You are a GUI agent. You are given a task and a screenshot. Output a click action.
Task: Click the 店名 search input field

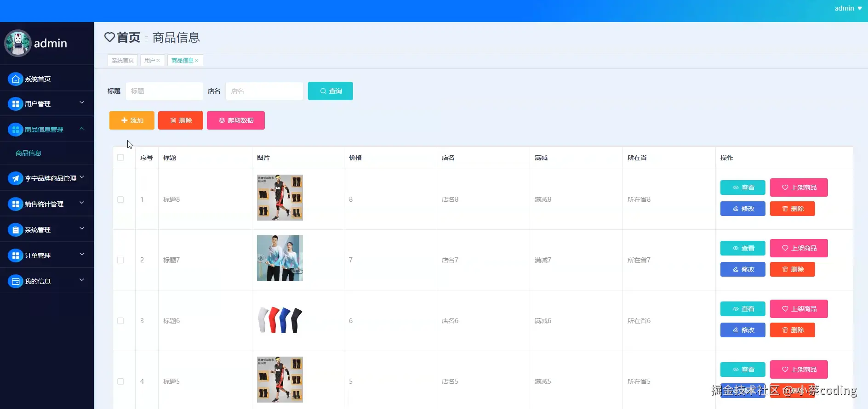(264, 91)
